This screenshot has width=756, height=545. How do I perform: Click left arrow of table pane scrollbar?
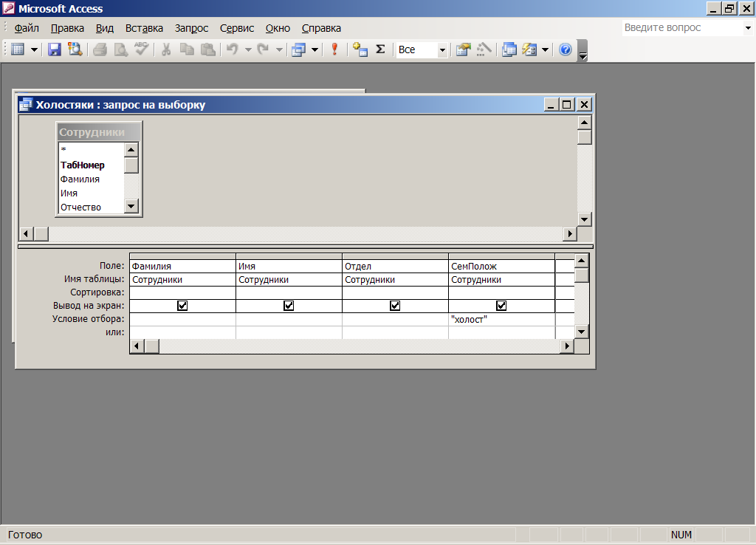point(26,234)
